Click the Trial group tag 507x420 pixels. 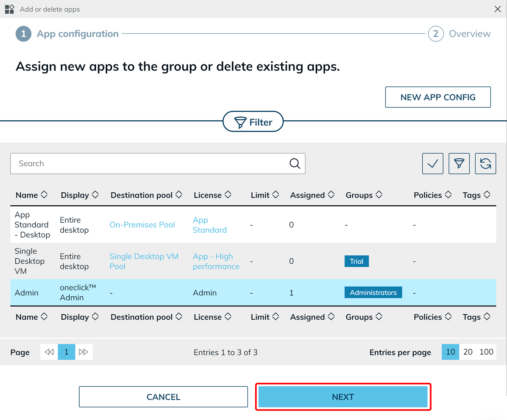tap(356, 261)
